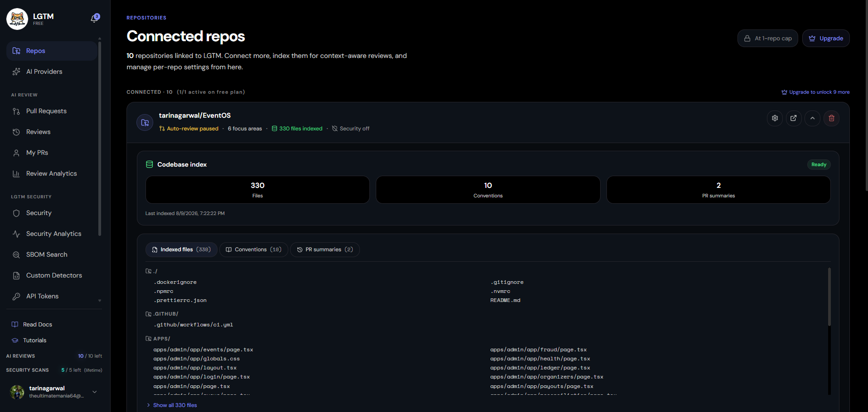Viewport: 868px width, 412px height.
Task: Open the notifications bell
Action: click(x=95, y=18)
